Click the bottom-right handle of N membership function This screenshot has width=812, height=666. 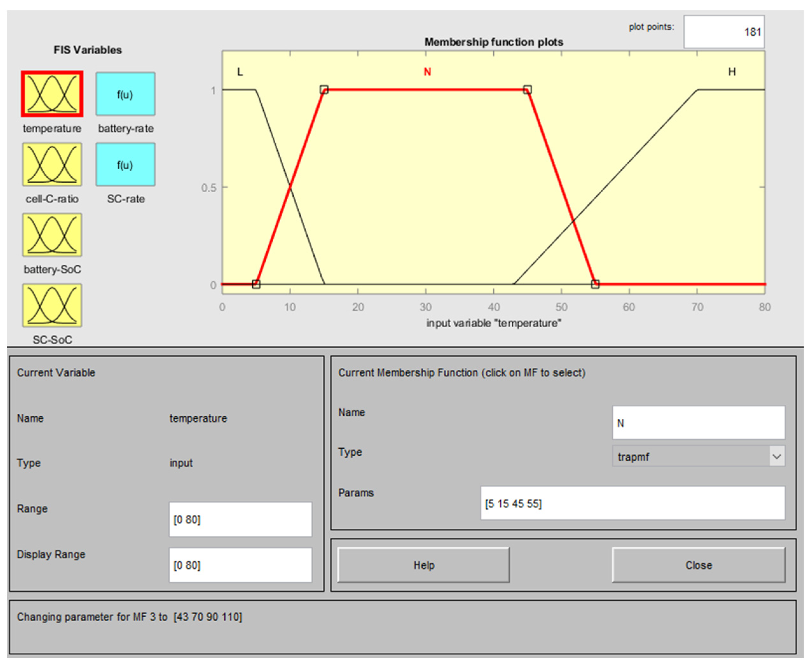(x=595, y=284)
